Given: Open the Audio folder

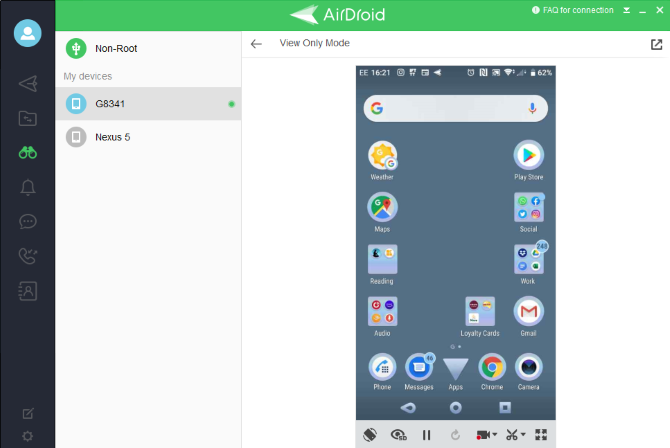Looking at the screenshot, I should (x=382, y=317).
